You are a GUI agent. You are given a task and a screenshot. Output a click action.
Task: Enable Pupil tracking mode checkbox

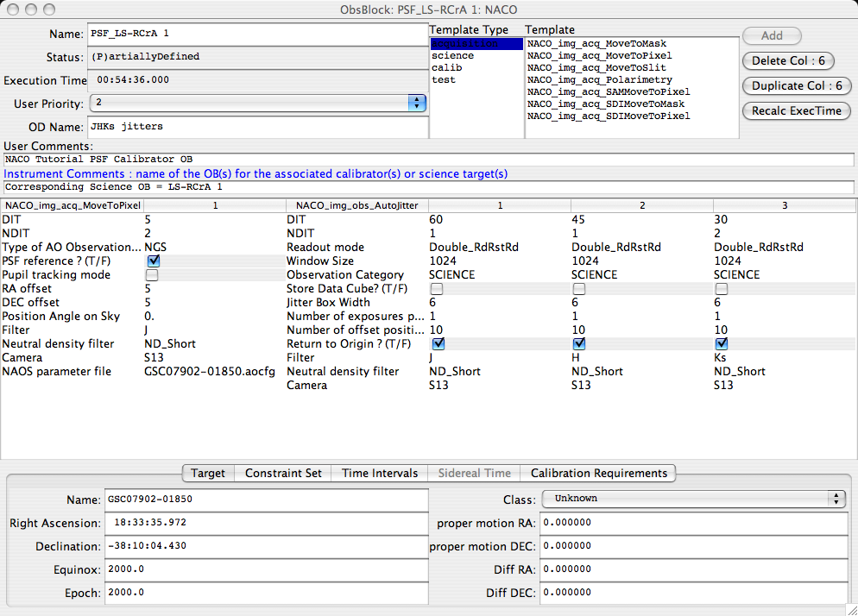(152, 274)
